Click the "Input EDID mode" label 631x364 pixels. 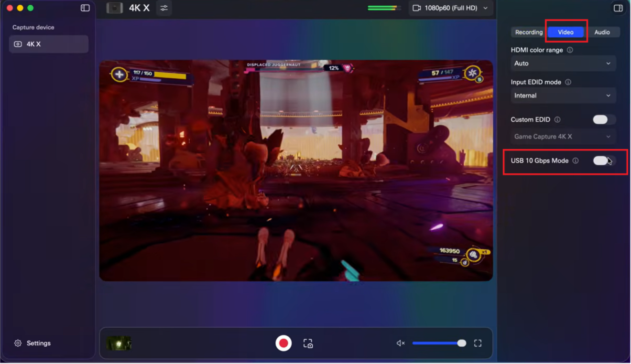536,82
